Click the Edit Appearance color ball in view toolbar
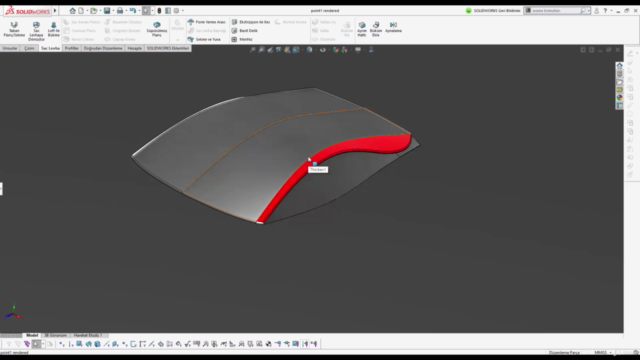Image resolution: width=640 pixels, height=360 pixels. click(x=336, y=50)
